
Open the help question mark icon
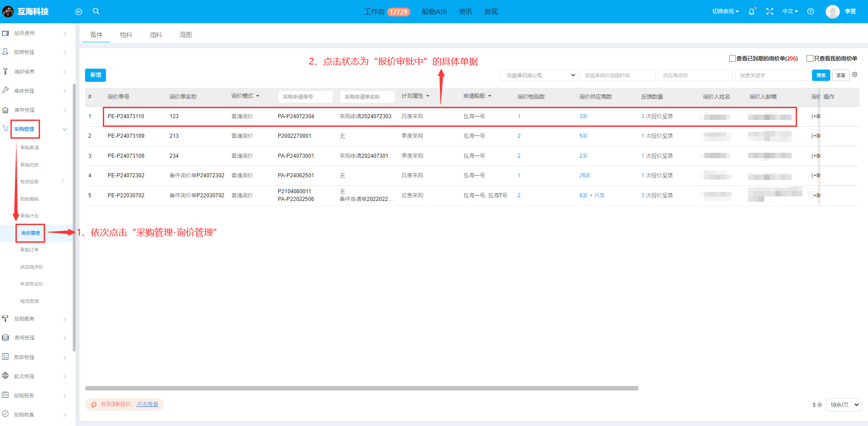pyautogui.click(x=811, y=11)
